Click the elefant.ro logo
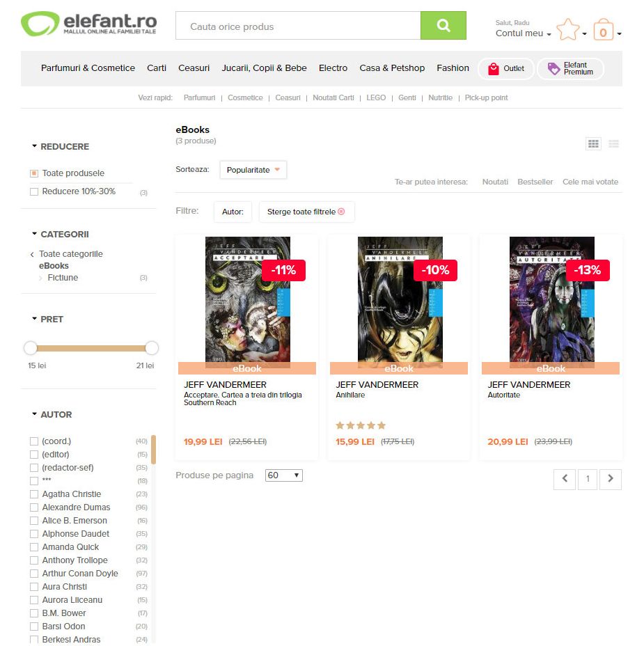The image size is (644, 646). click(89, 24)
